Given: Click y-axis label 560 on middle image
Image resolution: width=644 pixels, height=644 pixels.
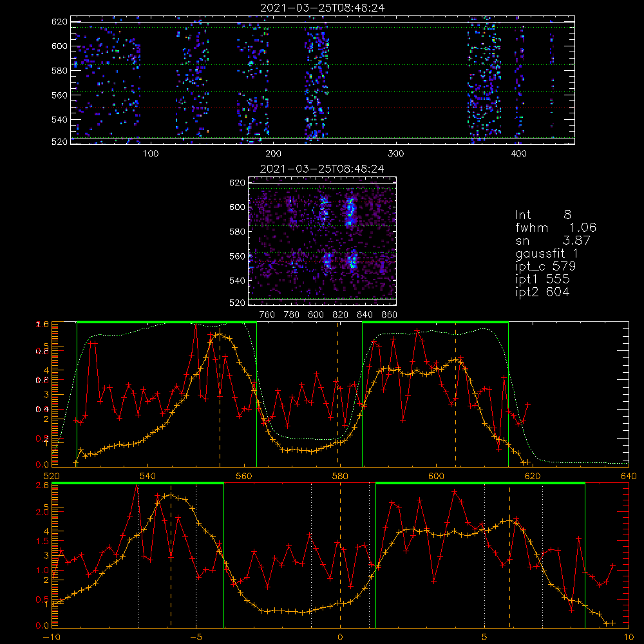Looking at the screenshot, I should [237, 256].
